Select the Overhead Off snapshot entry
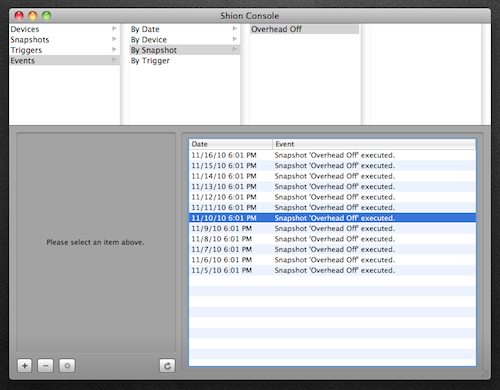 pyautogui.click(x=304, y=29)
